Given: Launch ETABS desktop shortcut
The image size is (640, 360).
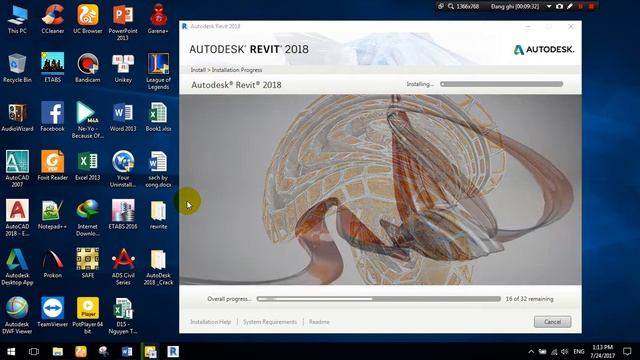Looking at the screenshot, I should 53,68.
